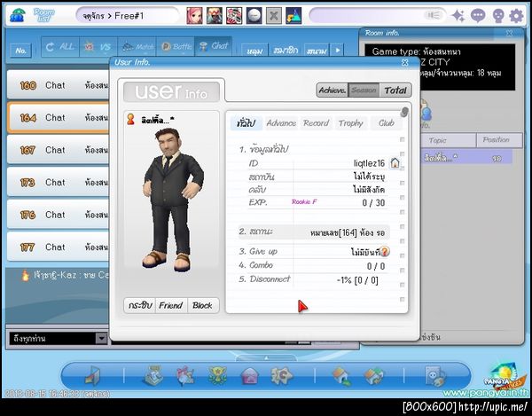Screen dimensions: 532x416
Task: Open the Room list logo button
Action: 43,15
